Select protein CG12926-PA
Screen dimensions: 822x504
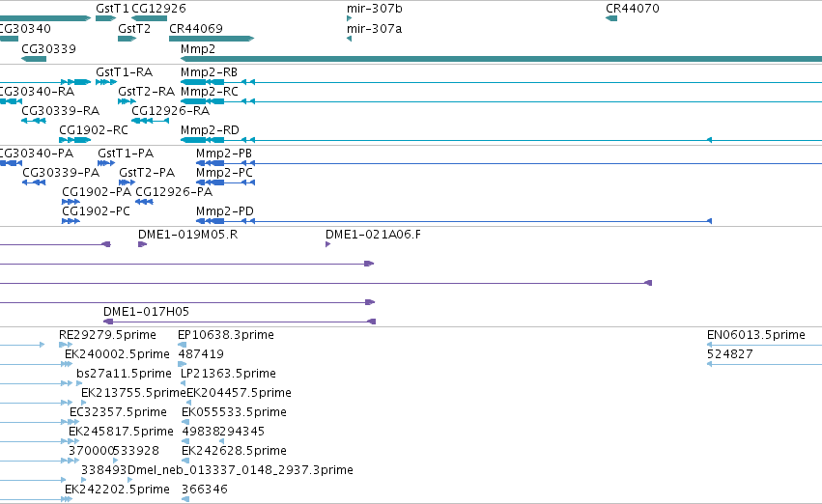(144, 202)
